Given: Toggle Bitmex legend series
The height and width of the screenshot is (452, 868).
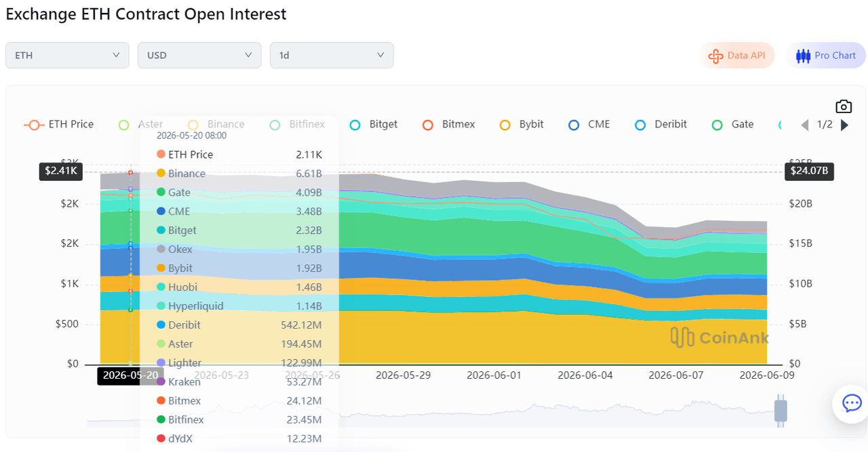Looking at the screenshot, I should (x=449, y=125).
